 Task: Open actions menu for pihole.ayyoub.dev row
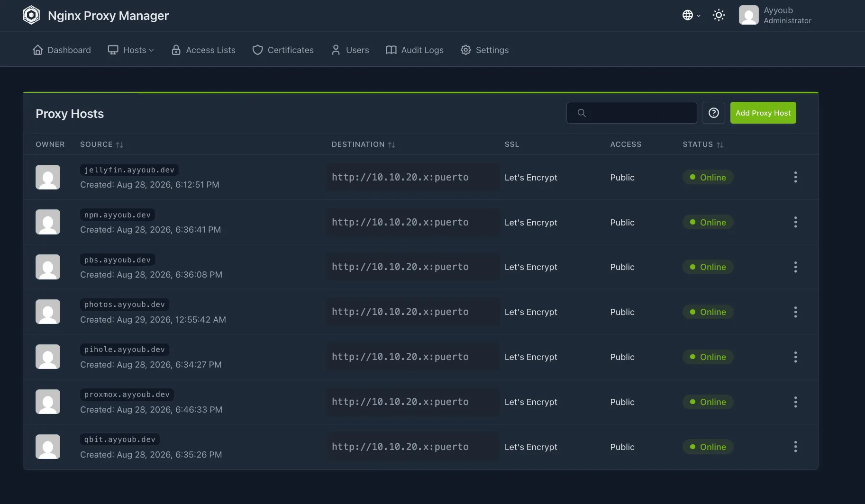tap(795, 357)
